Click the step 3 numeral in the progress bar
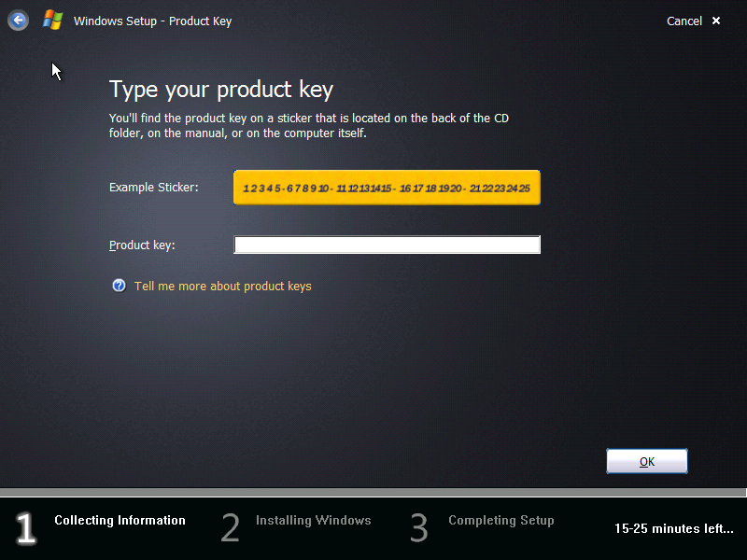Viewport: 747px width, 560px height. point(418,528)
